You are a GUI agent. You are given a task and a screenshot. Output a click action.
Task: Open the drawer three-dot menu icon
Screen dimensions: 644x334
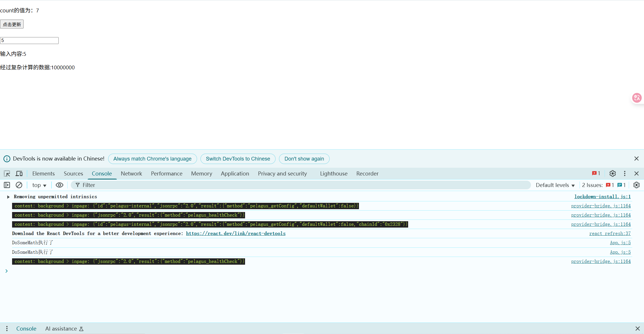(x=7, y=329)
